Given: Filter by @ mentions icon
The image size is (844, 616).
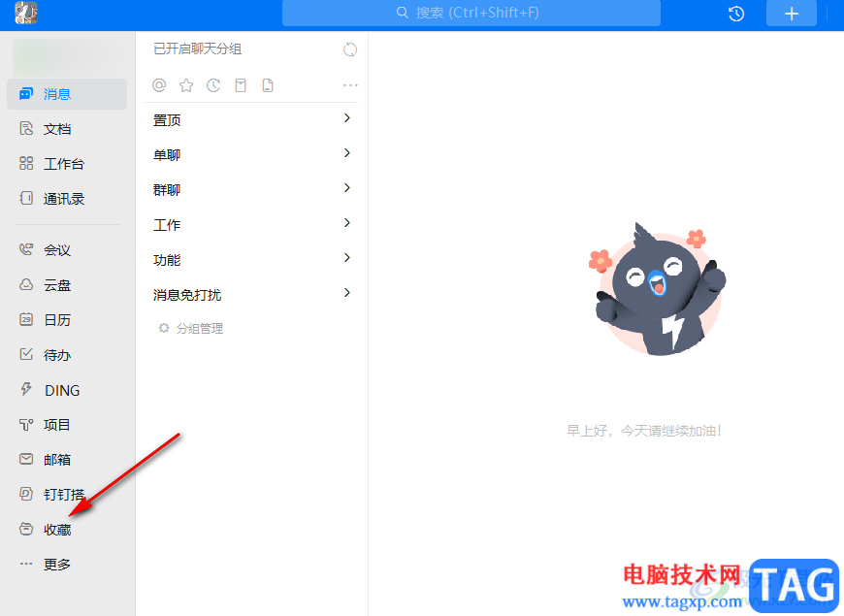Looking at the screenshot, I should click(x=159, y=85).
